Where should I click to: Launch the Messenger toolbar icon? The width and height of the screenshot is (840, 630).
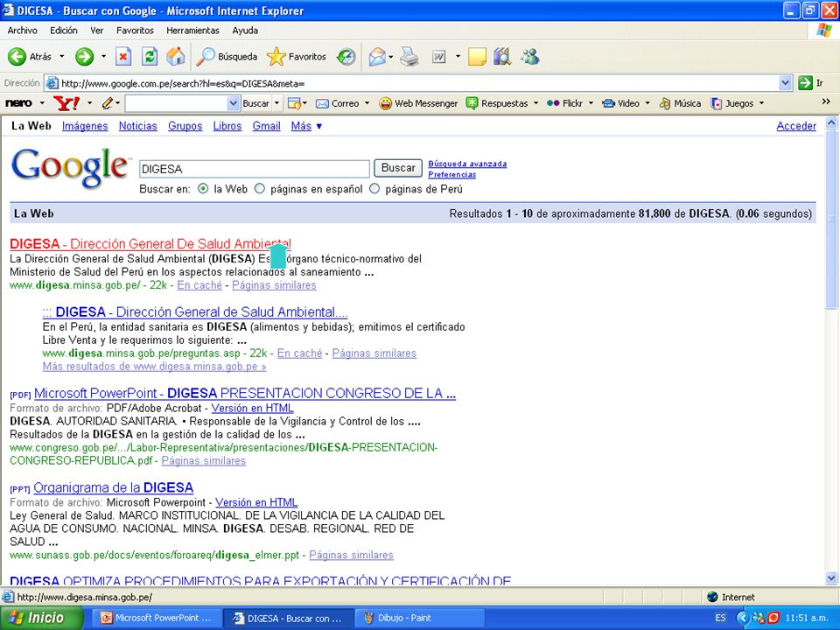pos(530,56)
